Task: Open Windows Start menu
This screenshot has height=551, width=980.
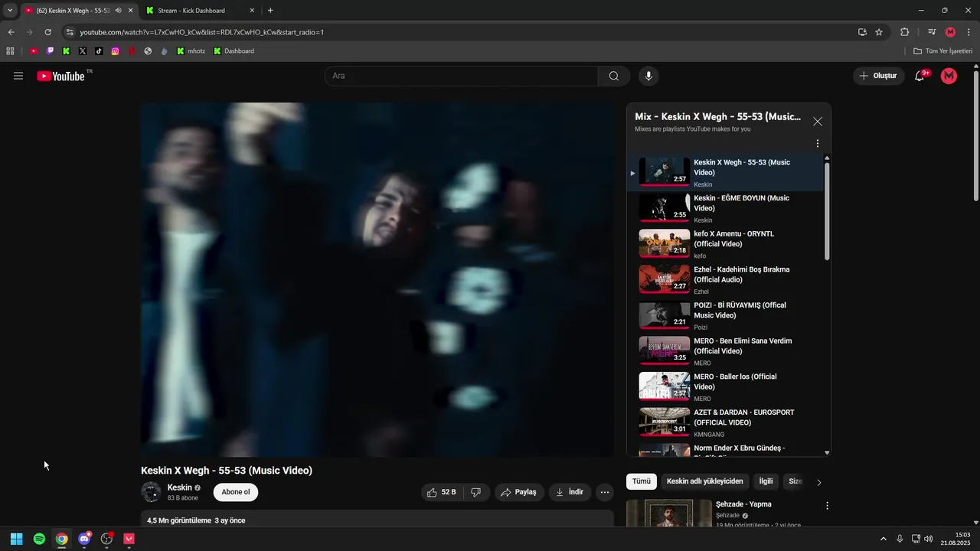Action: pyautogui.click(x=16, y=539)
